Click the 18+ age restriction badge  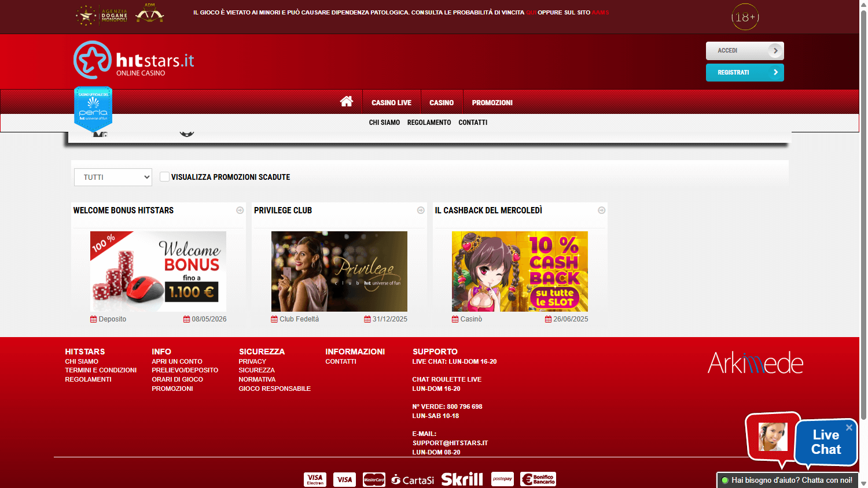point(745,17)
